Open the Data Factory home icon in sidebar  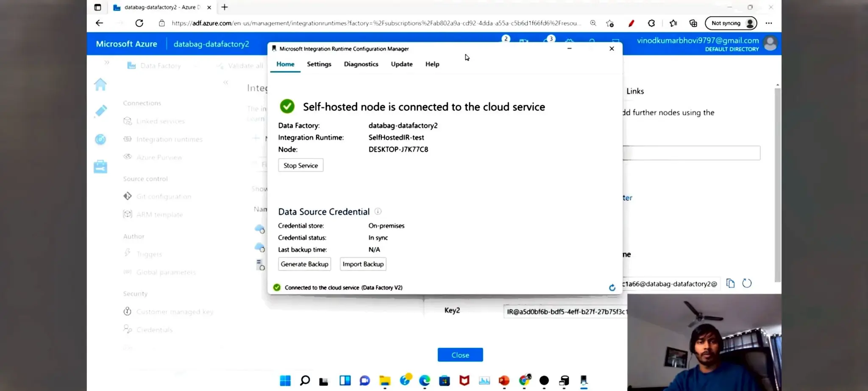point(100,84)
